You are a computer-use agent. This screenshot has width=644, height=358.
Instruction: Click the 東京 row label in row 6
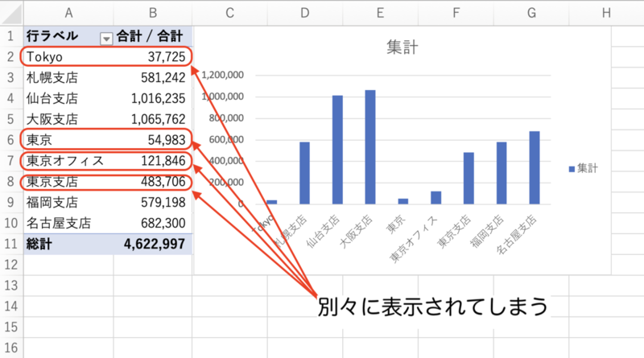coord(39,140)
